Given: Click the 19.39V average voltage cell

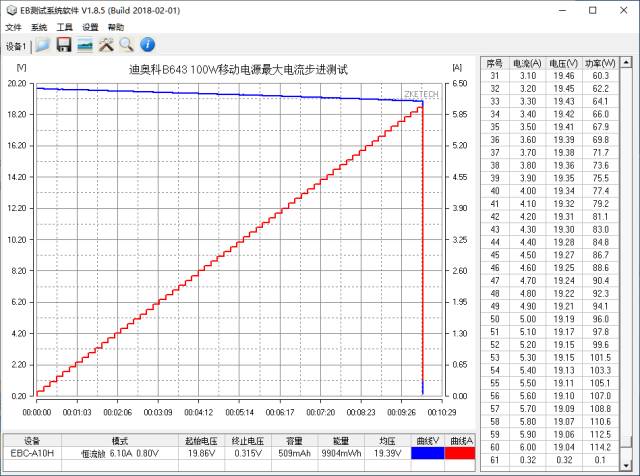Looking at the screenshot, I should [x=387, y=453].
